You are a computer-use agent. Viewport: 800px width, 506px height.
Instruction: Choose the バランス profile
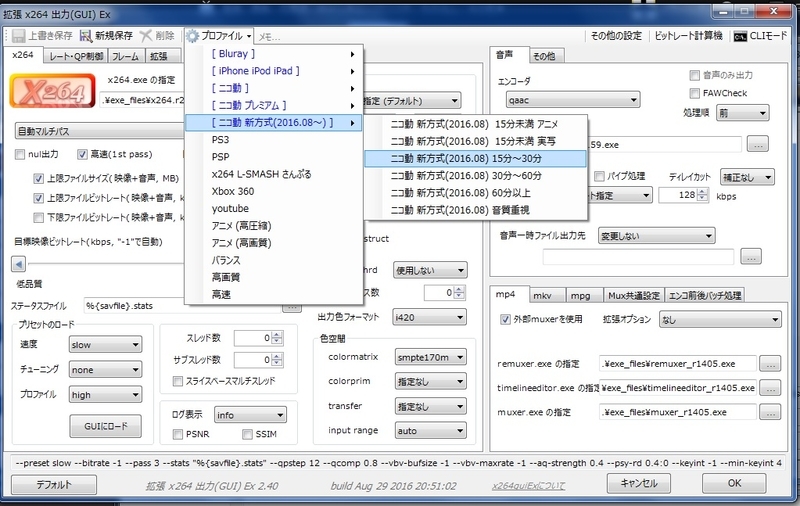coord(273,260)
